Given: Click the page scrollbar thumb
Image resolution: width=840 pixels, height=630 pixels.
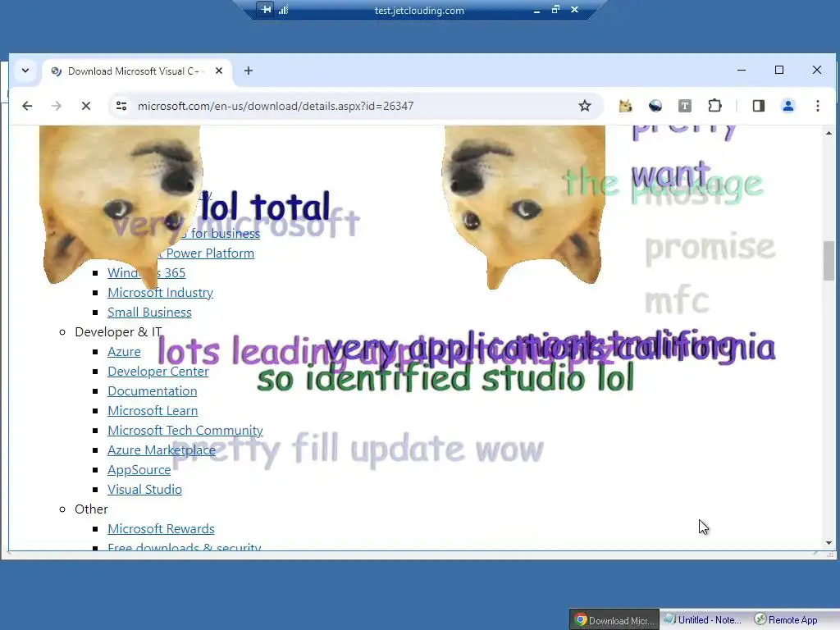Looking at the screenshot, I should coord(829,261).
